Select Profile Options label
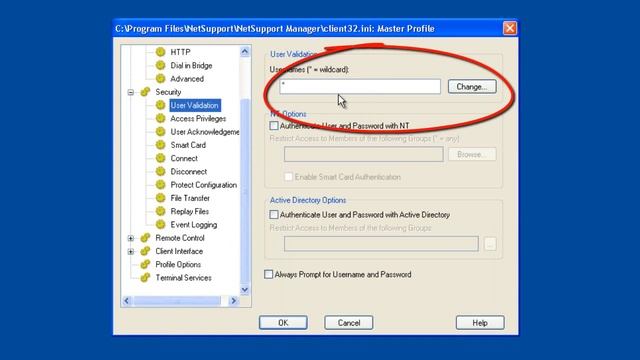Viewport: 640px width, 360px height. tap(178, 264)
